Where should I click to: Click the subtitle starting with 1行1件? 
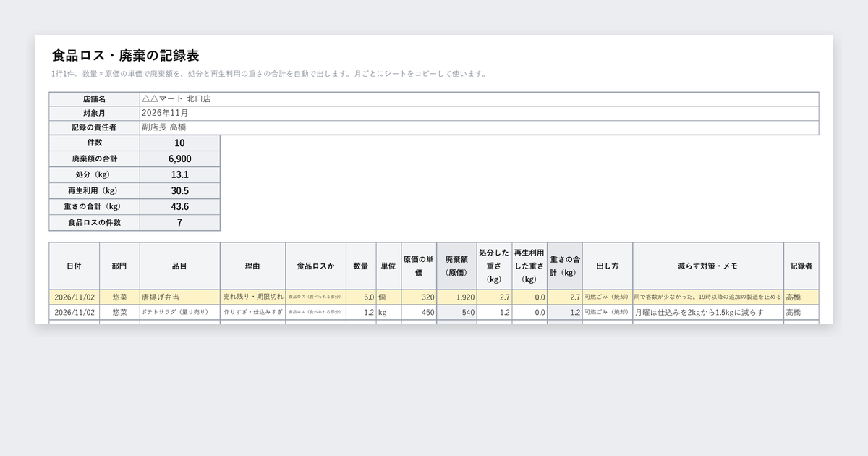[271, 74]
